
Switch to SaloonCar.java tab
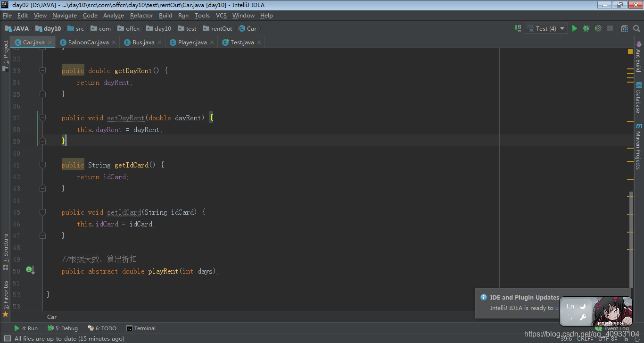pyautogui.click(x=88, y=42)
